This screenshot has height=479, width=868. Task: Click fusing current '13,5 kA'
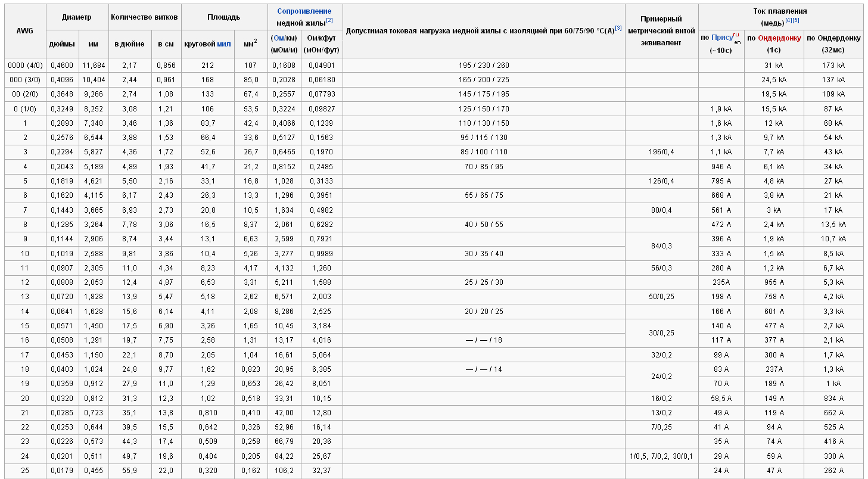(x=833, y=225)
